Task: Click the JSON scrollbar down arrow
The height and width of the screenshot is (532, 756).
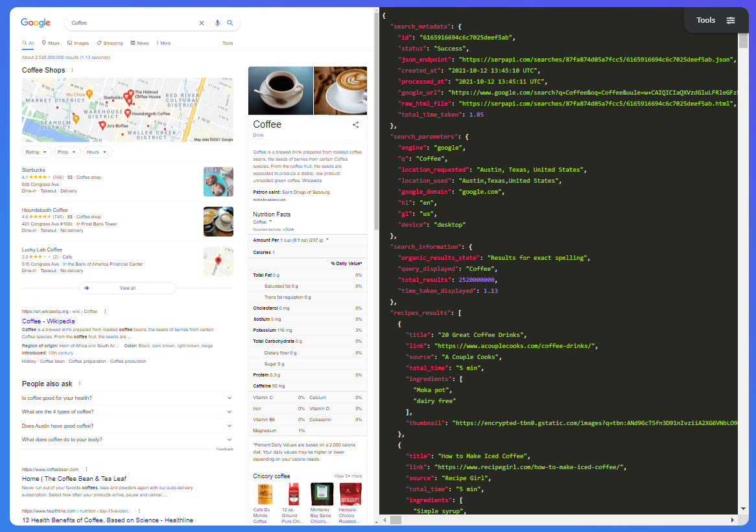Action: pyautogui.click(x=743, y=509)
